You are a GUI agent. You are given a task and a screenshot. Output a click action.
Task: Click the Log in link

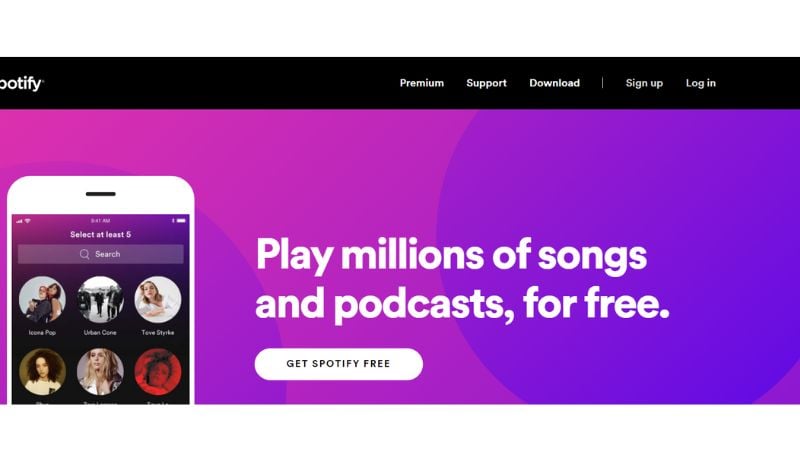pyautogui.click(x=701, y=83)
